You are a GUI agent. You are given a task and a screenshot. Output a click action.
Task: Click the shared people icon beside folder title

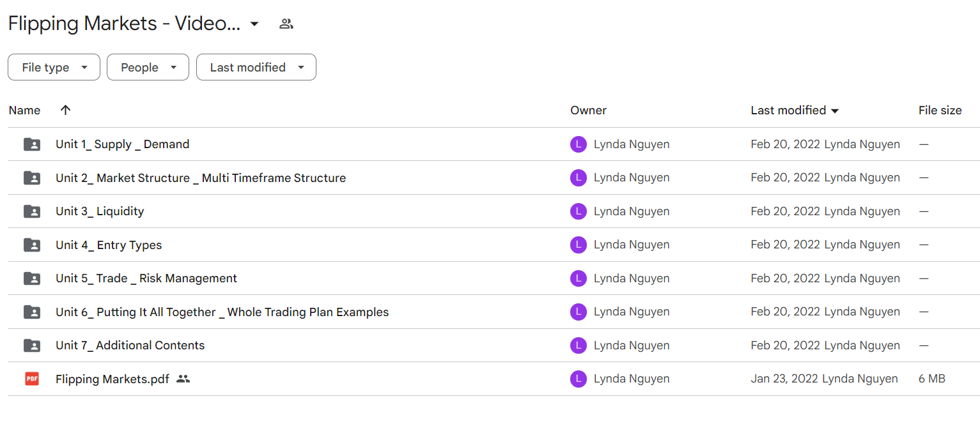click(286, 24)
